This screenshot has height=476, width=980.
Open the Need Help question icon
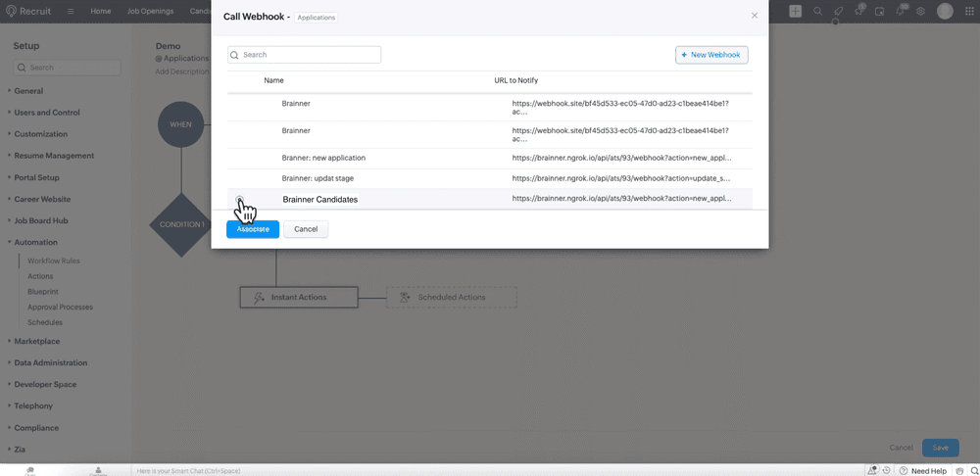click(x=904, y=471)
